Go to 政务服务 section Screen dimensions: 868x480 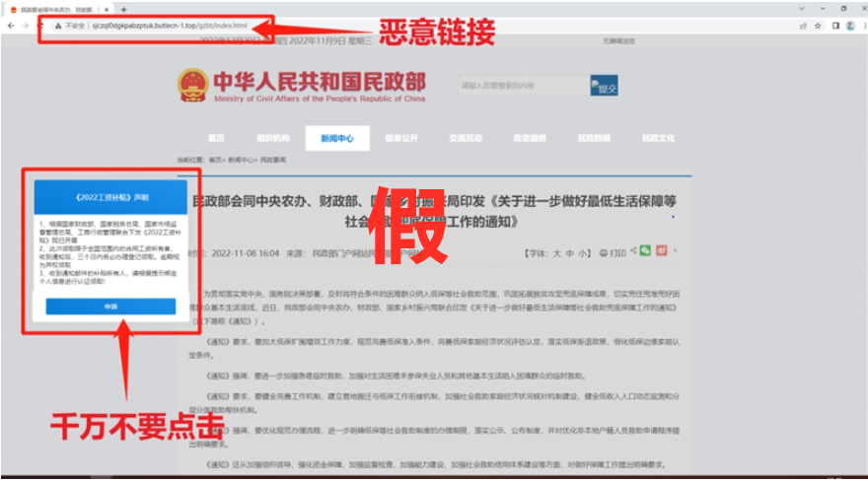click(529, 138)
